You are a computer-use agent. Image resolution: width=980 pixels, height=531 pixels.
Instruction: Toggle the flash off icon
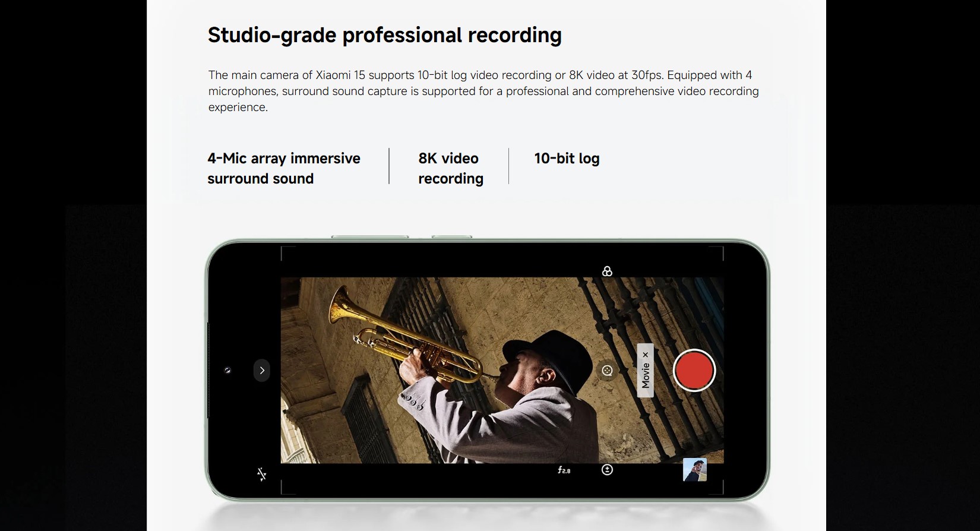tap(261, 474)
